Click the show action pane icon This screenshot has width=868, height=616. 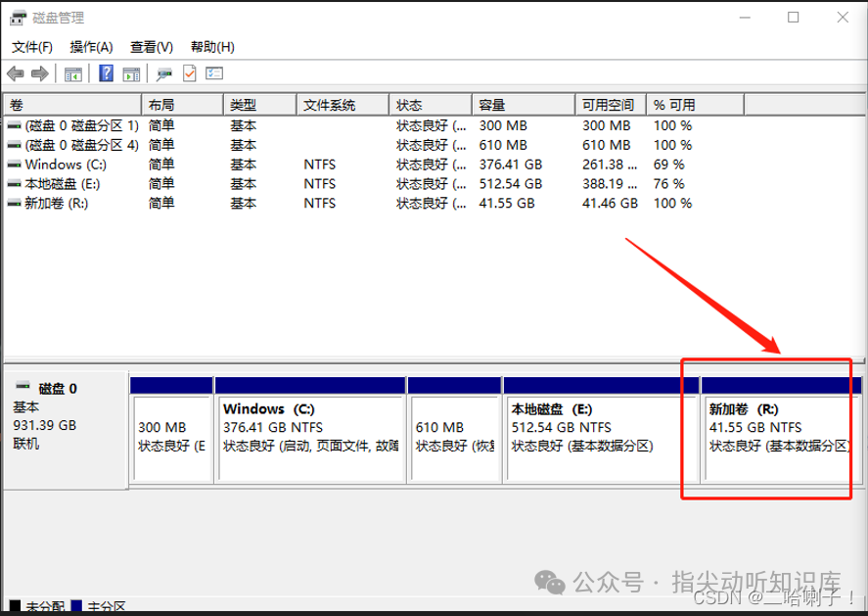click(130, 72)
